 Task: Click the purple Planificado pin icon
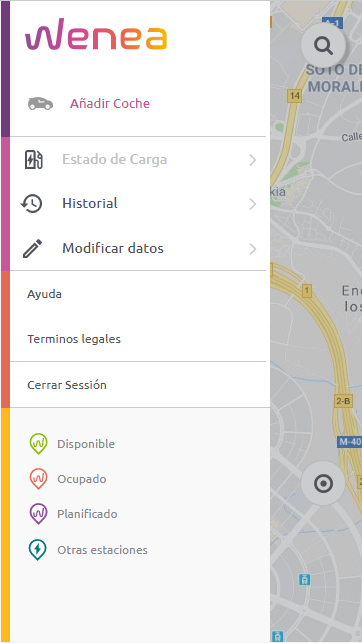[39, 514]
